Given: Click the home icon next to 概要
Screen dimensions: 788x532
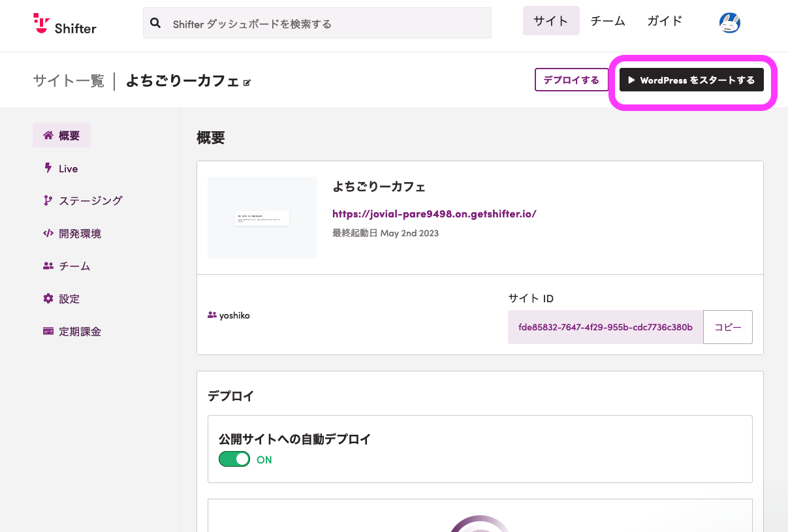Looking at the screenshot, I should pyautogui.click(x=48, y=136).
